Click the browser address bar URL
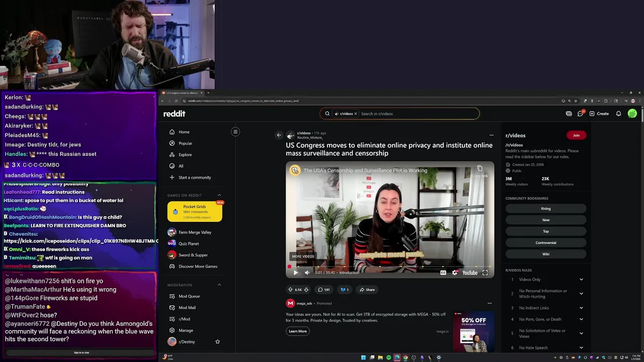The image size is (644, 362). coord(244,101)
